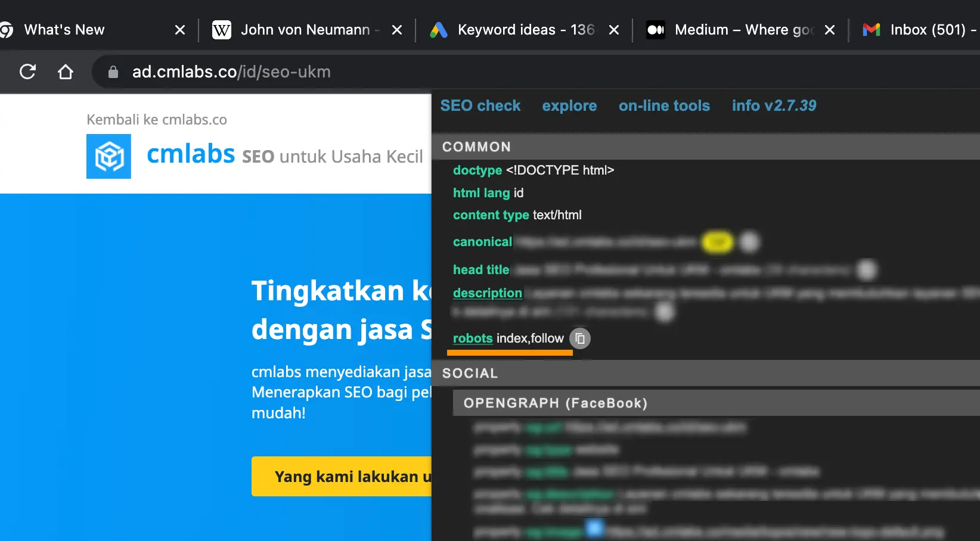Close the Medium tab
The height and width of the screenshot is (541, 980).
coord(829,30)
